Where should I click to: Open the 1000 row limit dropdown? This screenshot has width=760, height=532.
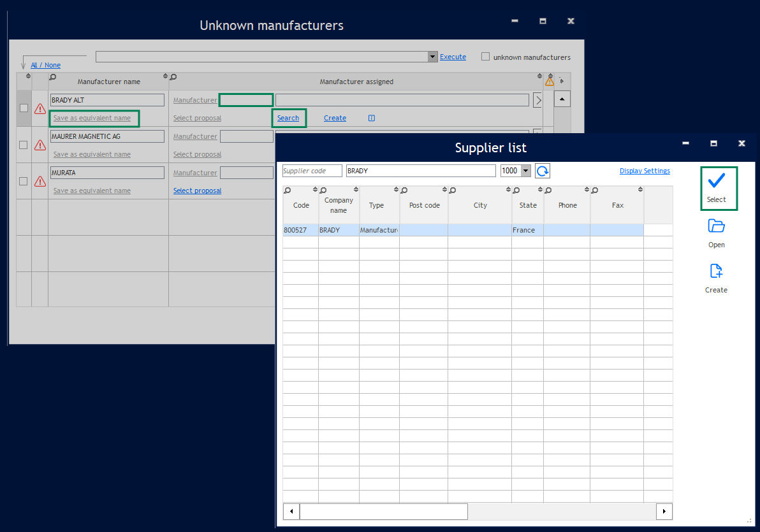pos(526,171)
